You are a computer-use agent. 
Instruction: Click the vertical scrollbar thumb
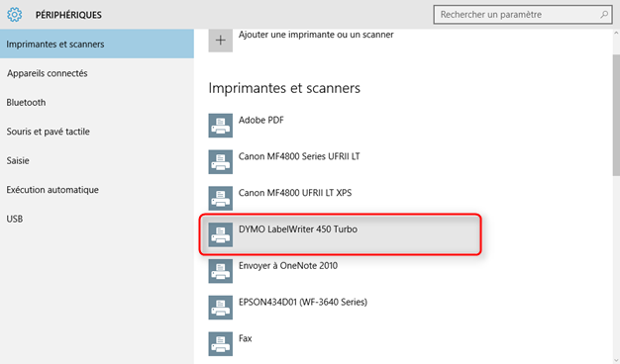click(x=616, y=116)
